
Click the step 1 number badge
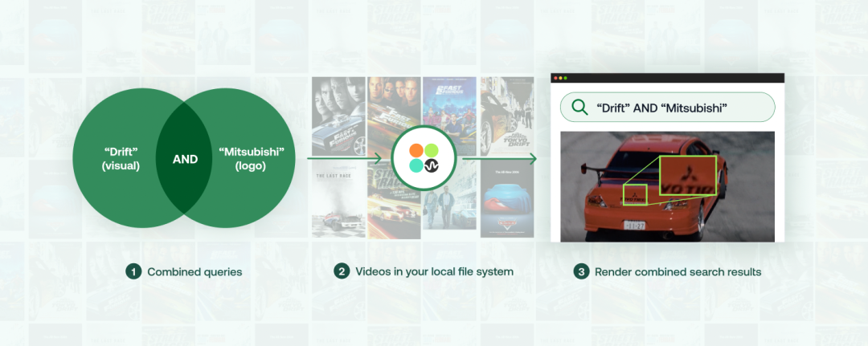click(x=133, y=272)
